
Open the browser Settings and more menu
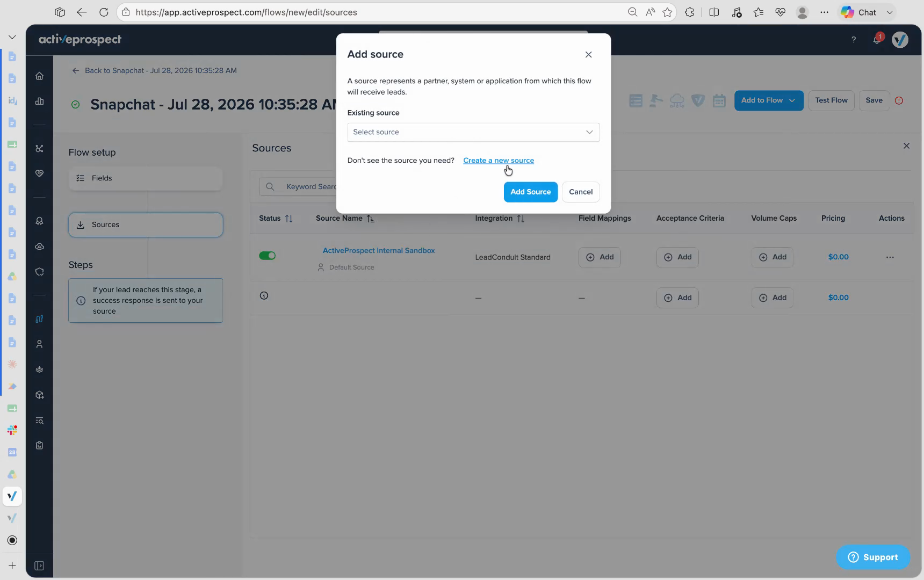click(x=824, y=12)
